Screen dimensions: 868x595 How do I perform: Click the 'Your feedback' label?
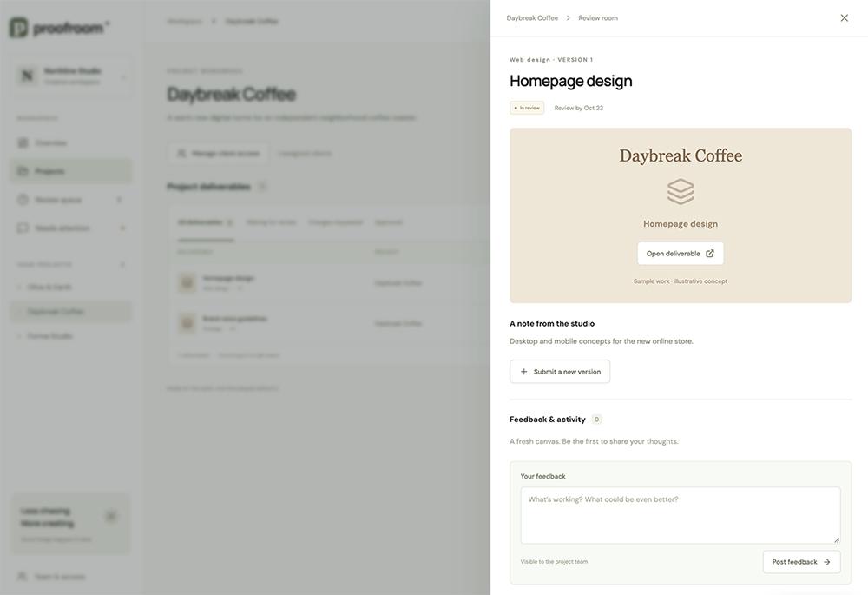tap(543, 477)
